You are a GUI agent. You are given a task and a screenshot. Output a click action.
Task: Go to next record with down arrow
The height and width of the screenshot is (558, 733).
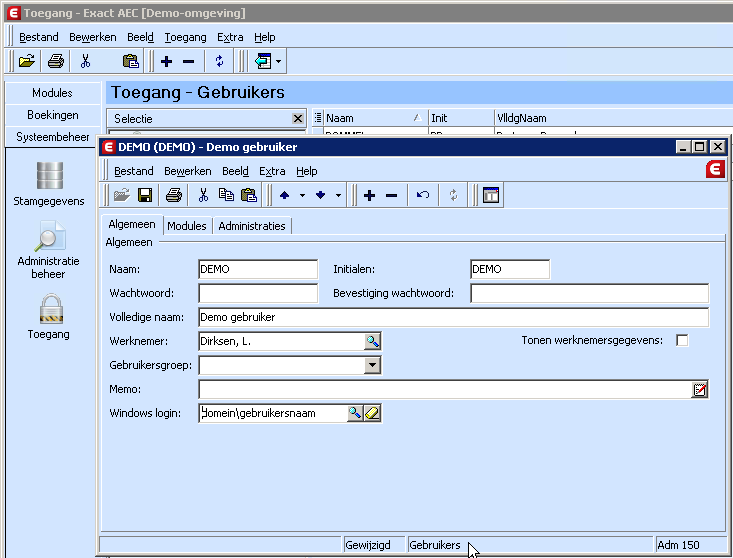(x=320, y=195)
